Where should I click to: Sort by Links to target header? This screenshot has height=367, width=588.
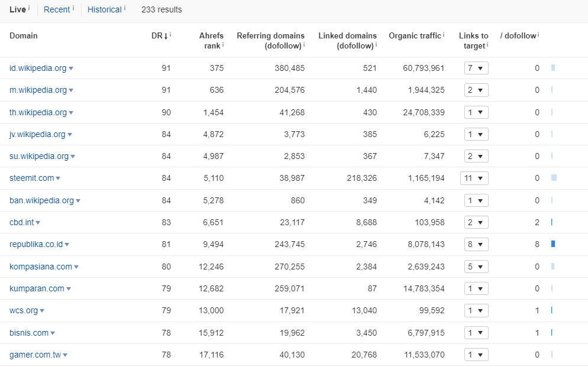[x=474, y=40]
